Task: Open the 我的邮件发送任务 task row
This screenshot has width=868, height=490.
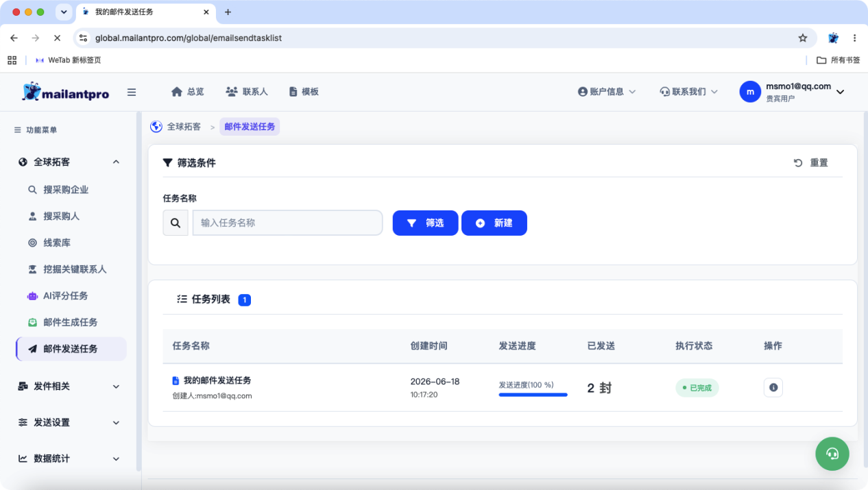Action: pyautogui.click(x=217, y=380)
